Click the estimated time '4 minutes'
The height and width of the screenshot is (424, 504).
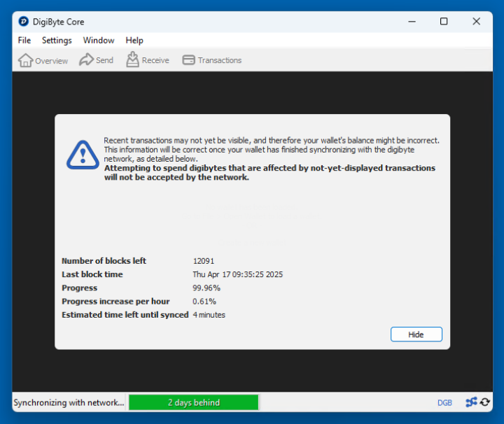coord(209,315)
